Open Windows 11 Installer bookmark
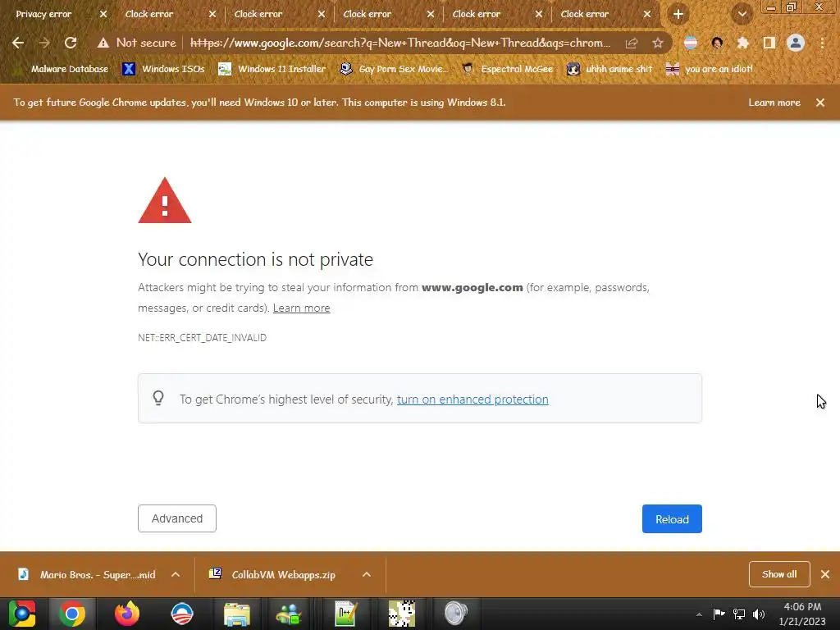Screen dimensions: 840x630 [272, 69]
